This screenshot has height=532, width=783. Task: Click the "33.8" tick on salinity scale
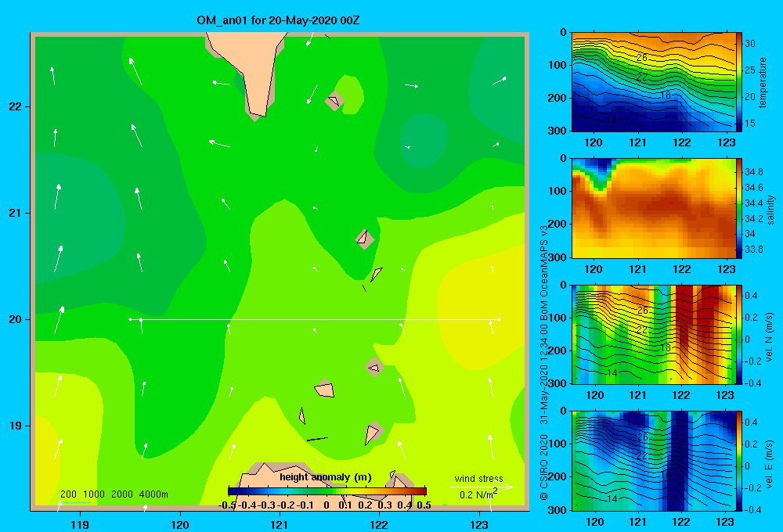(x=753, y=250)
